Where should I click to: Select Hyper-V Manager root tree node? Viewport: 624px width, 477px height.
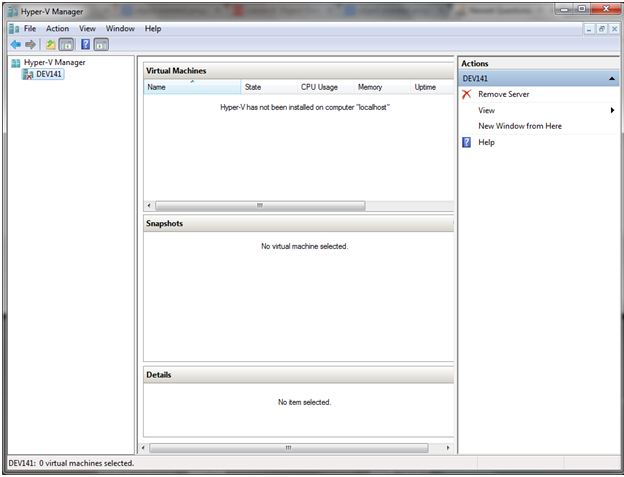[x=55, y=62]
